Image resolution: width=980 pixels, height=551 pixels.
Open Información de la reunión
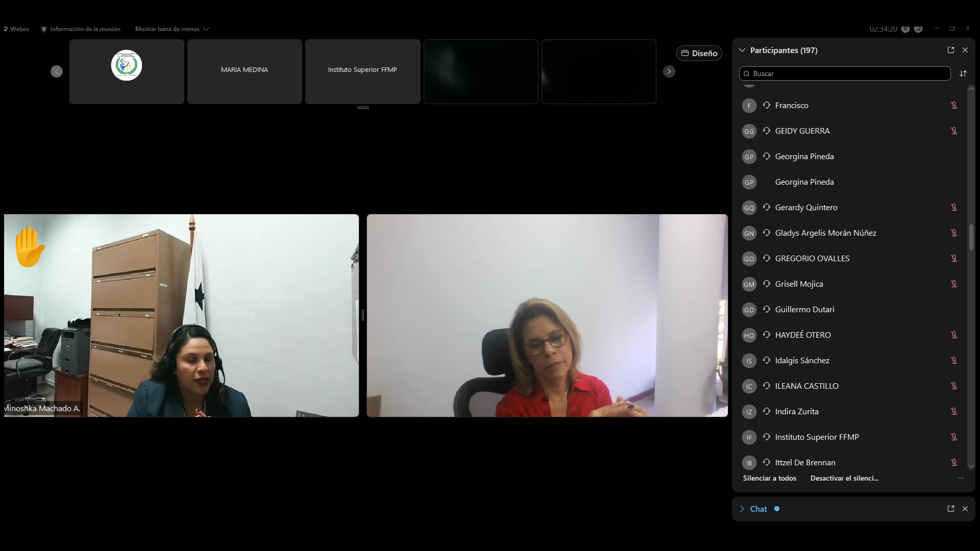coord(81,29)
